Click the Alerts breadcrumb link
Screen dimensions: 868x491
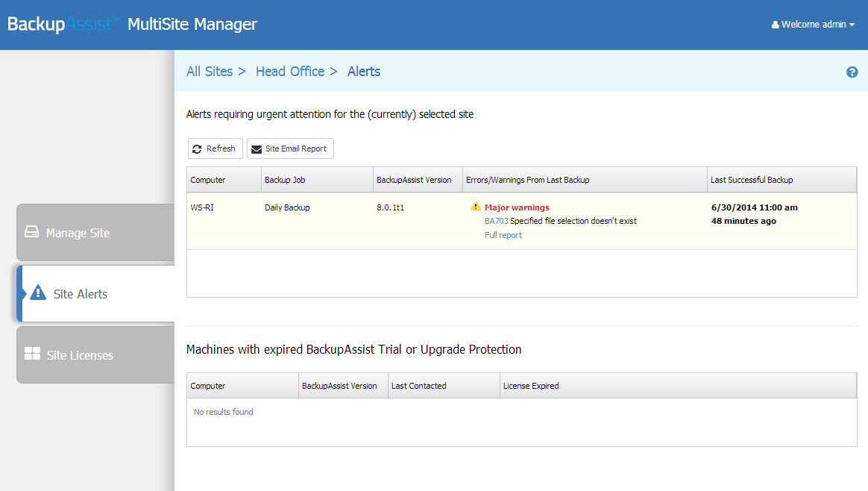pos(364,72)
